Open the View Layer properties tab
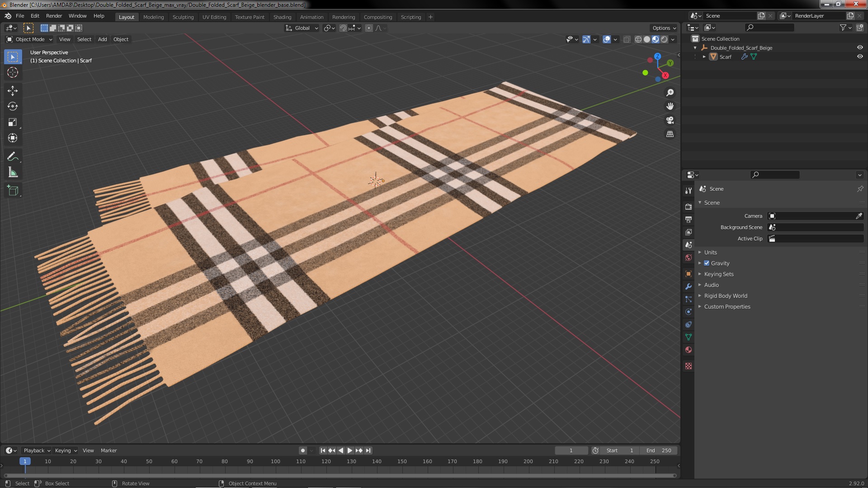The image size is (868, 488). (688, 232)
